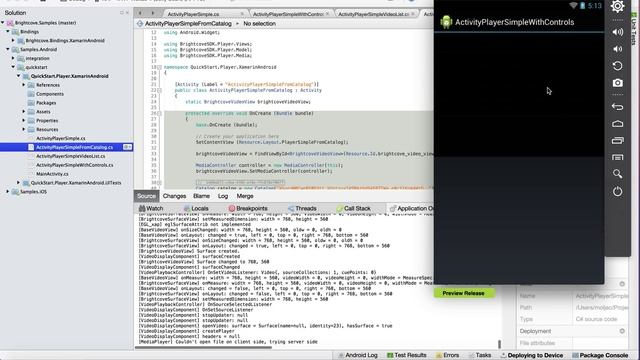Tap the emulator Back arrow icon
Image resolution: width=640 pixels, height=360 pixels.
618,107
